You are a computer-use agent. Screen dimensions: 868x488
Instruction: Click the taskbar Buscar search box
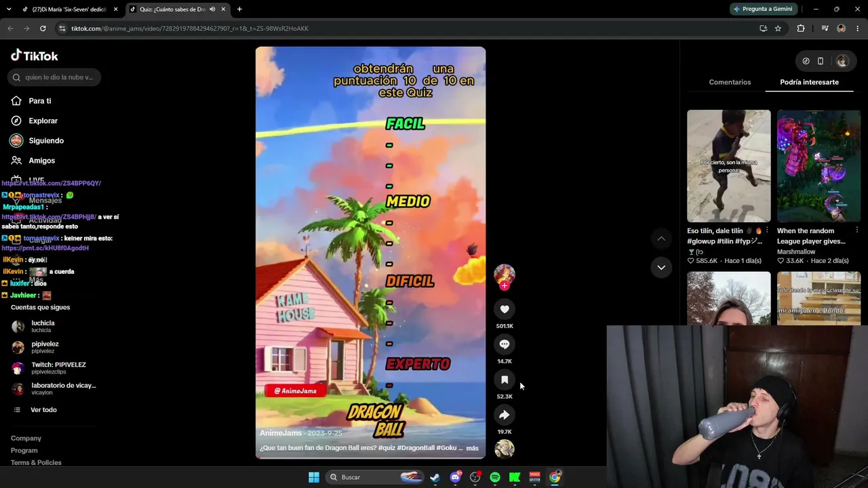coord(375,477)
